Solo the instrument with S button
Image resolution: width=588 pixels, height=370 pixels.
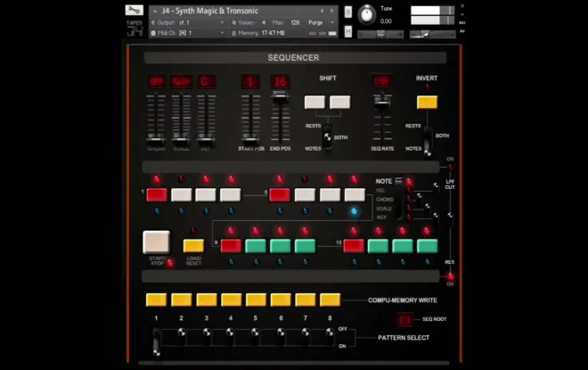(x=348, y=12)
